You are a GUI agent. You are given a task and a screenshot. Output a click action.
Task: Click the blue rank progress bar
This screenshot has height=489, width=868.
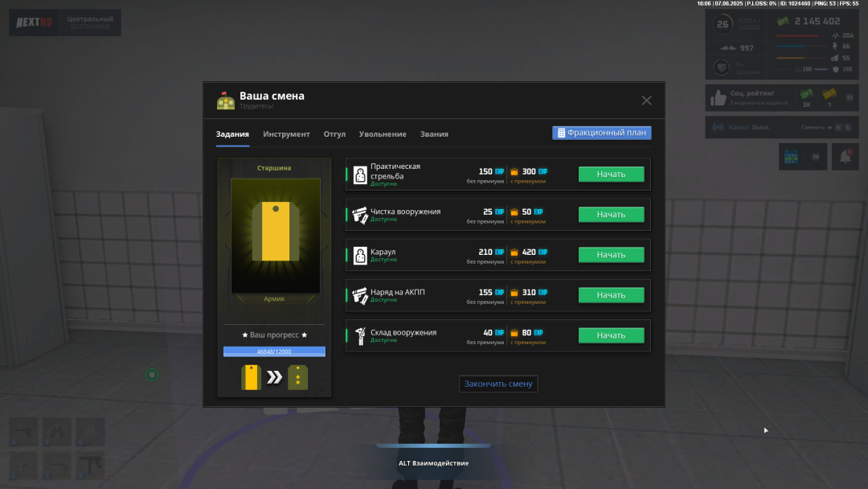[274, 351]
